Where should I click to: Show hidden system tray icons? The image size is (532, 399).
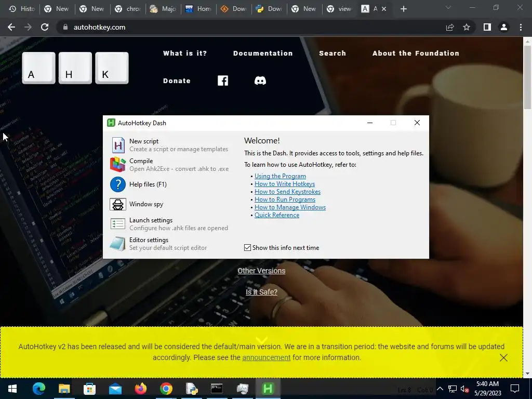click(440, 389)
